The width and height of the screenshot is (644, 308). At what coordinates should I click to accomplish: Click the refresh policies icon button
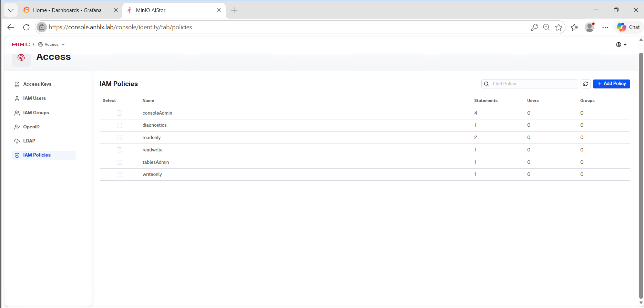[x=585, y=84]
